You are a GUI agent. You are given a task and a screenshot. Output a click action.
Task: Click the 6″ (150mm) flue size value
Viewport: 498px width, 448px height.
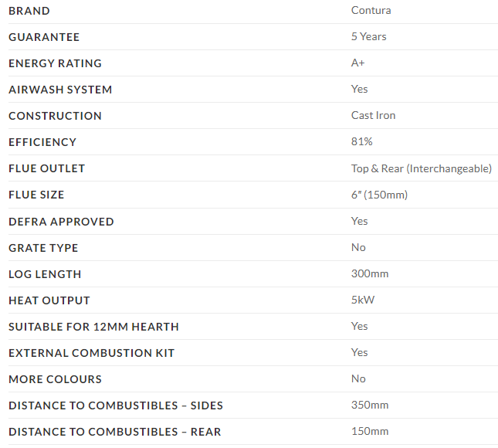tap(379, 195)
